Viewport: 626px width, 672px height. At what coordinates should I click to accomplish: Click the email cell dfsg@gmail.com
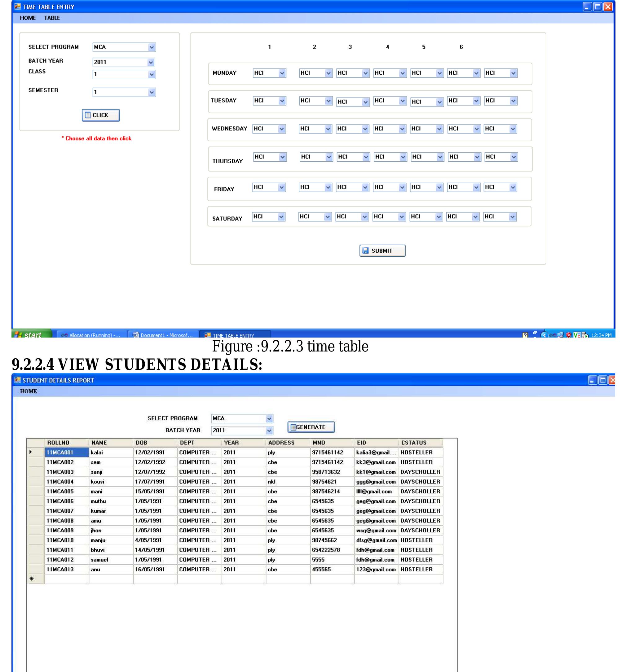(x=377, y=540)
